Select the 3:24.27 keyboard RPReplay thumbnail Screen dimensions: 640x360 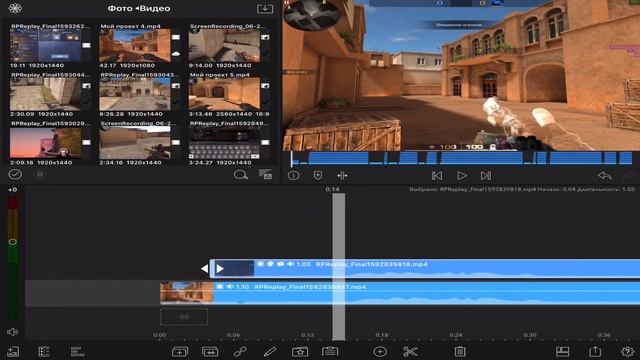pyautogui.click(x=224, y=142)
